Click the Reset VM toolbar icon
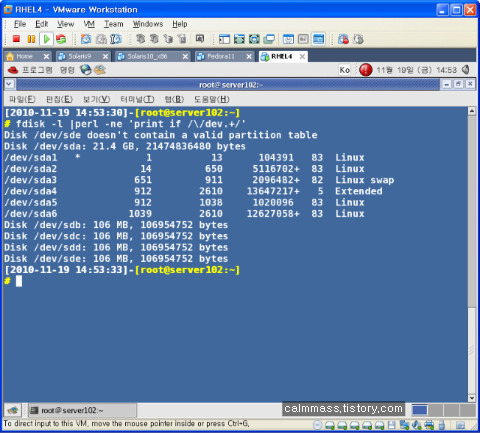The image size is (480, 433). pos(61,39)
